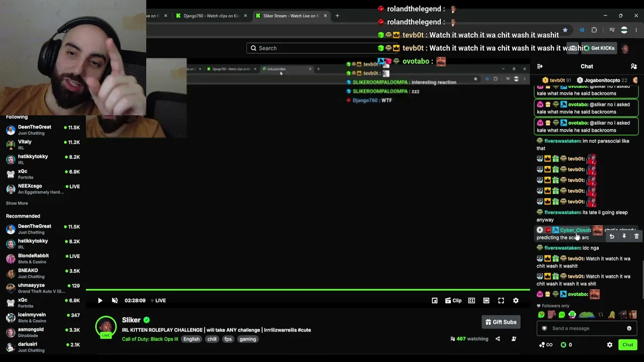
Task: Collapse the chat panel
Action: (540, 66)
